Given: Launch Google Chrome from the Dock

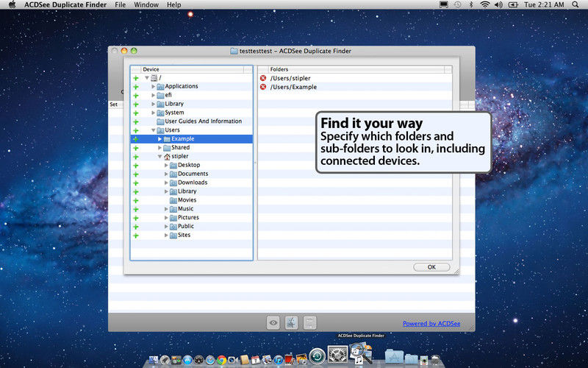Looking at the screenshot, I should [x=222, y=360].
